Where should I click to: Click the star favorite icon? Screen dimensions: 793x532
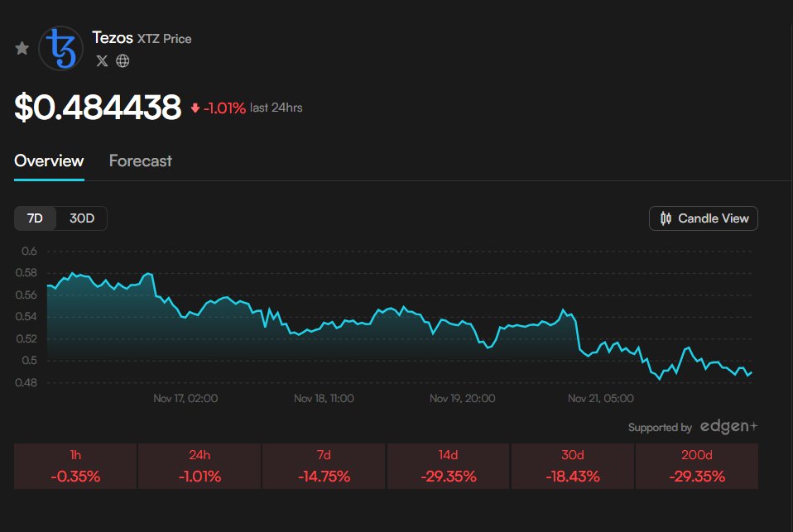point(22,48)
